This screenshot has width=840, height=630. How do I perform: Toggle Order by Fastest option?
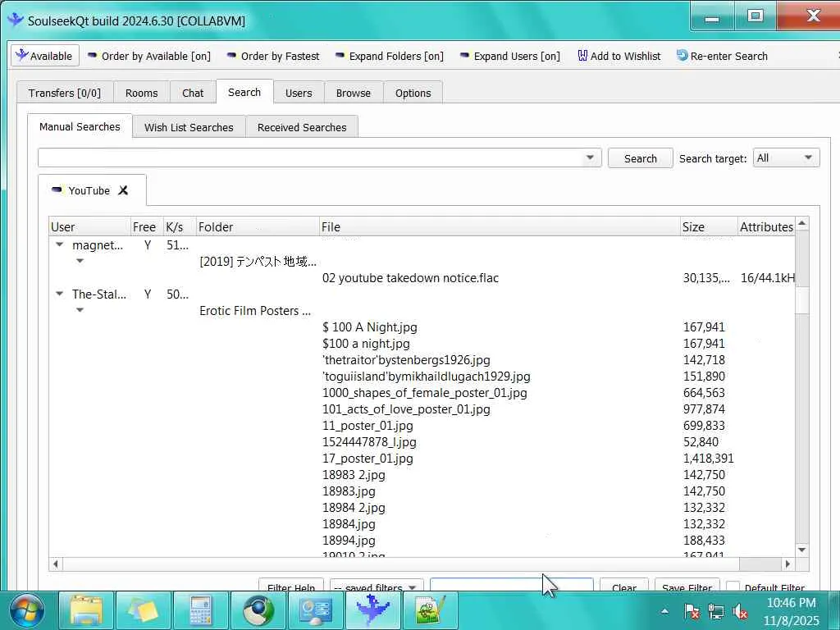[x=273, y=57]
